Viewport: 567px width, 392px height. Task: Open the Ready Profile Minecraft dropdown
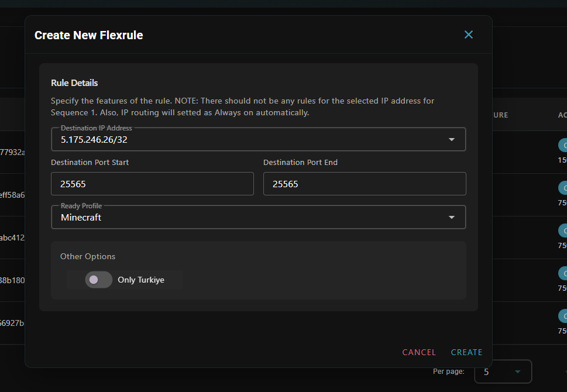pyautogui.click(x=258, y=217)
